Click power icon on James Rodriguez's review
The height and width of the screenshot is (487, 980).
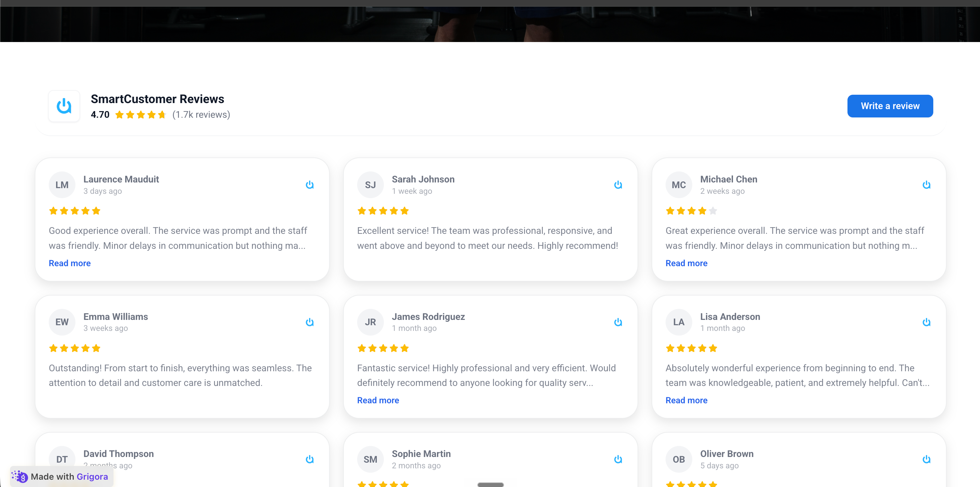pyautogui.click(x=618, y=322)
